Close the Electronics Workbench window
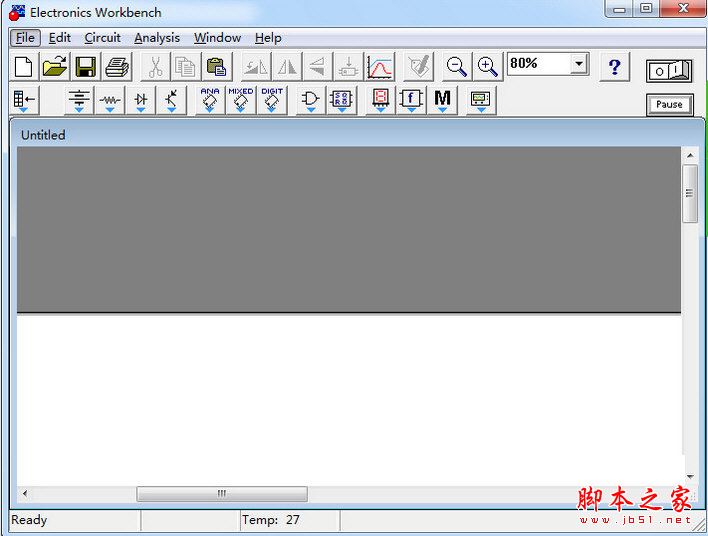The width and height of the screenshot is (708, 536). coord(683,9)
